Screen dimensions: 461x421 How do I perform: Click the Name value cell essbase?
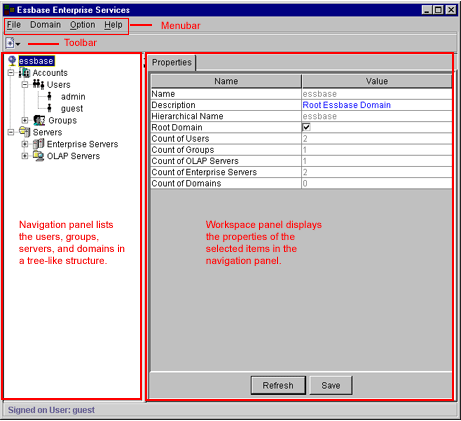point(377,94)
